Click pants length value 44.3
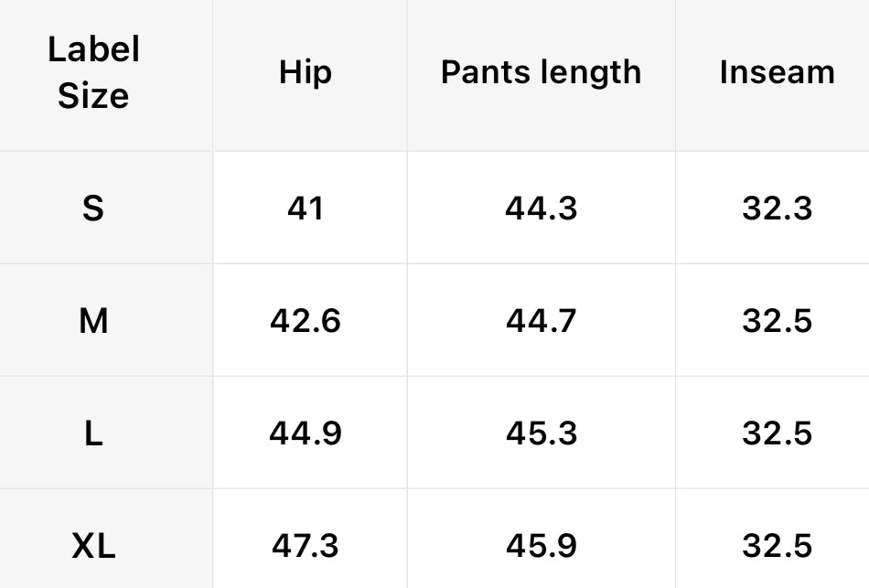This screenshot has width=869, height=588. pyautogui.click(x=541, y=208)
